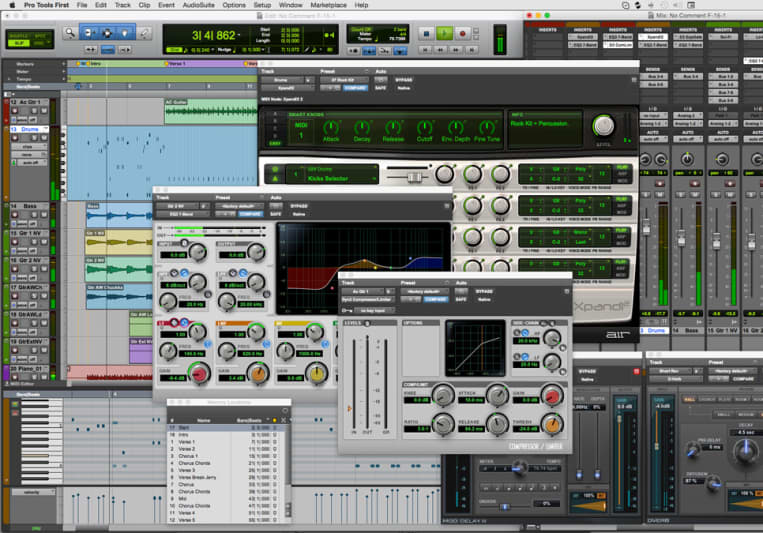Select the Trim tool in the toolbar
Viewport: 763px width, 533px height.
pyautogui.click(x=89, y=33)
